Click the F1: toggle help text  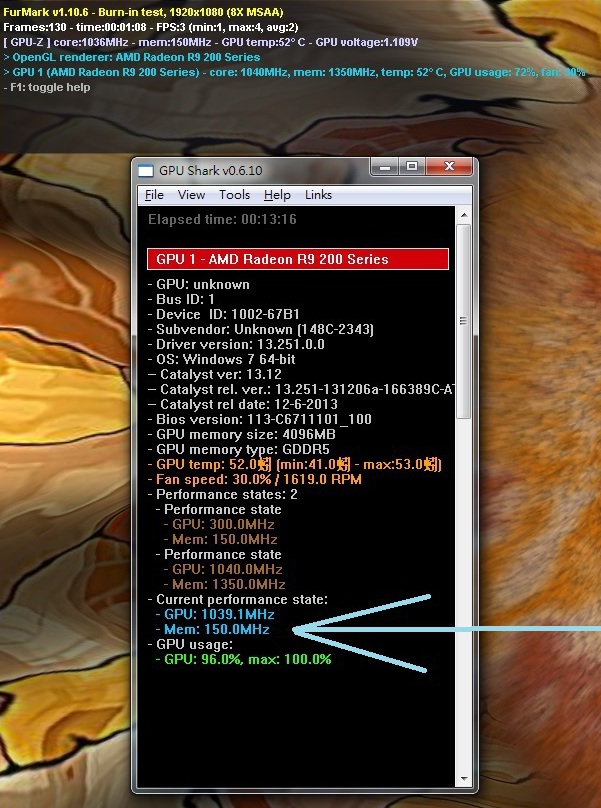coord(47,87)
